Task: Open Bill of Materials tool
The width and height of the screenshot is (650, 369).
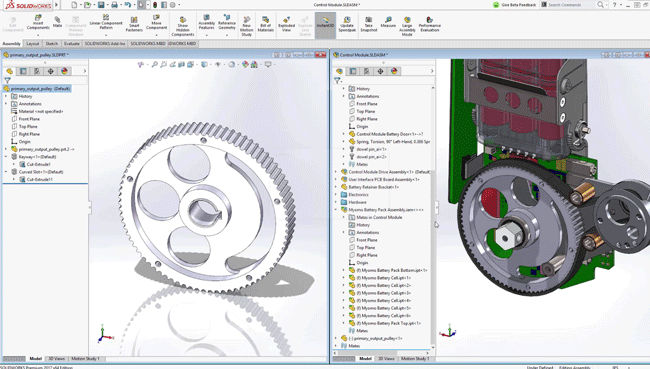Action: pyautogui.click(x=266, y=24)
